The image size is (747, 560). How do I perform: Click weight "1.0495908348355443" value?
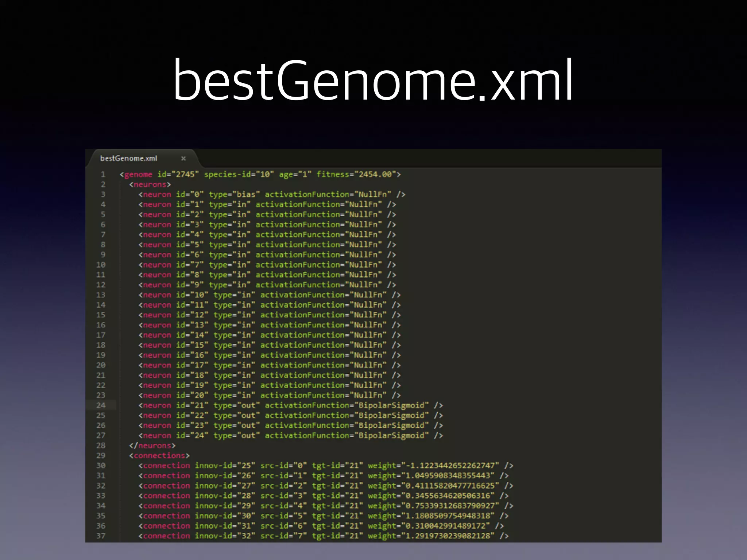pos(448,476)
